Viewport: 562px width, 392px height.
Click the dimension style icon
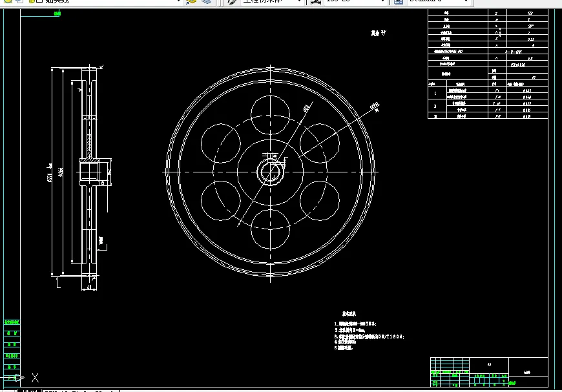pyautogui.click(x=315, y=2)
